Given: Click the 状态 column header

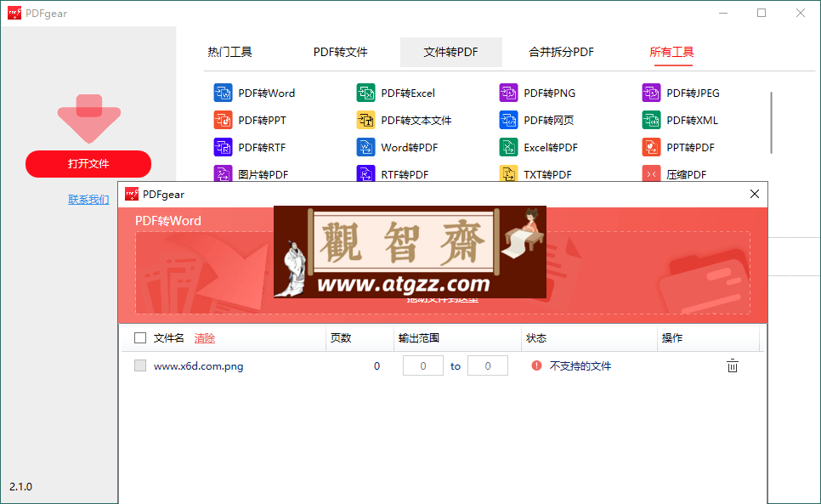Looking at the screenshot, I should [x=536, y=338].
